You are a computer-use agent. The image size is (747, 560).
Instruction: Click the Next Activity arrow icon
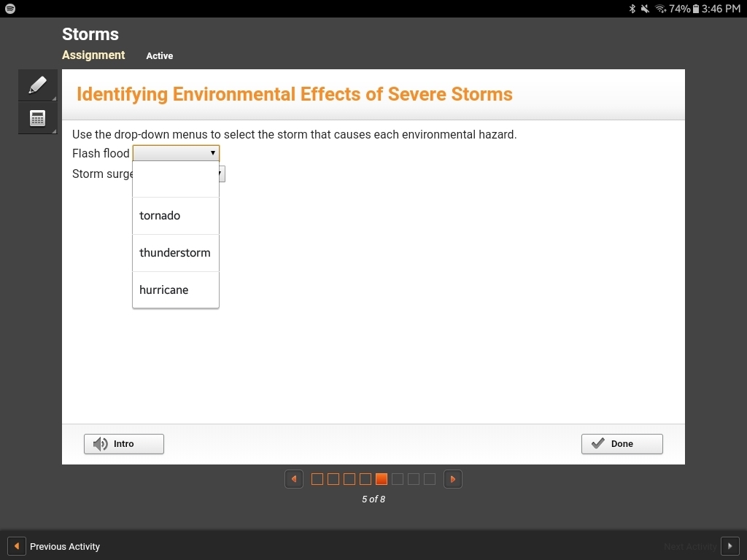tap(729, 546)
